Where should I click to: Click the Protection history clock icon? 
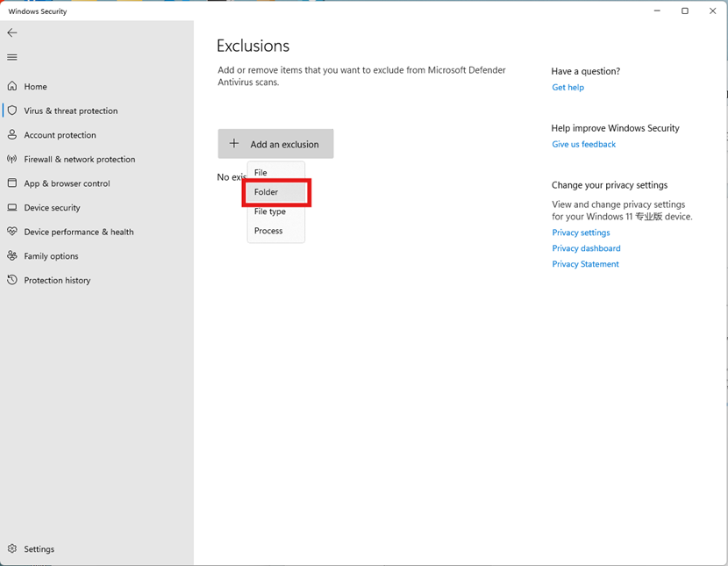pyautogui.click(x=12, y=280)
